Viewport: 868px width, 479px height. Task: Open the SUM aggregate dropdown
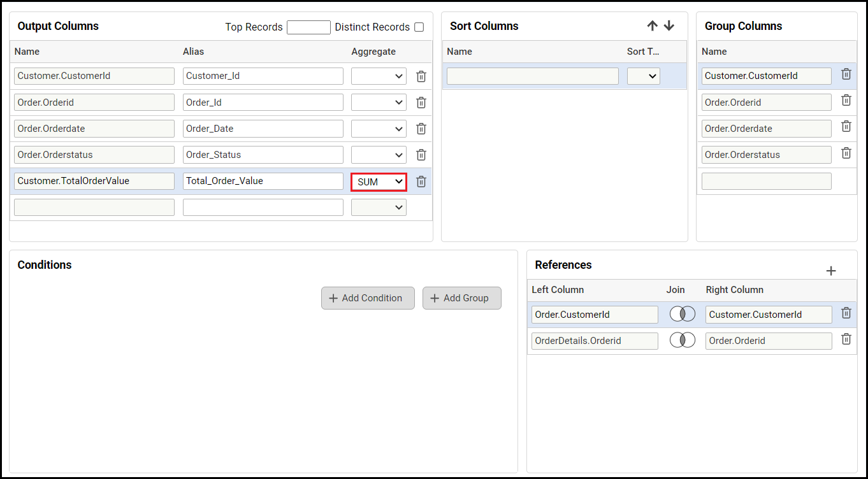pos(379,182)
